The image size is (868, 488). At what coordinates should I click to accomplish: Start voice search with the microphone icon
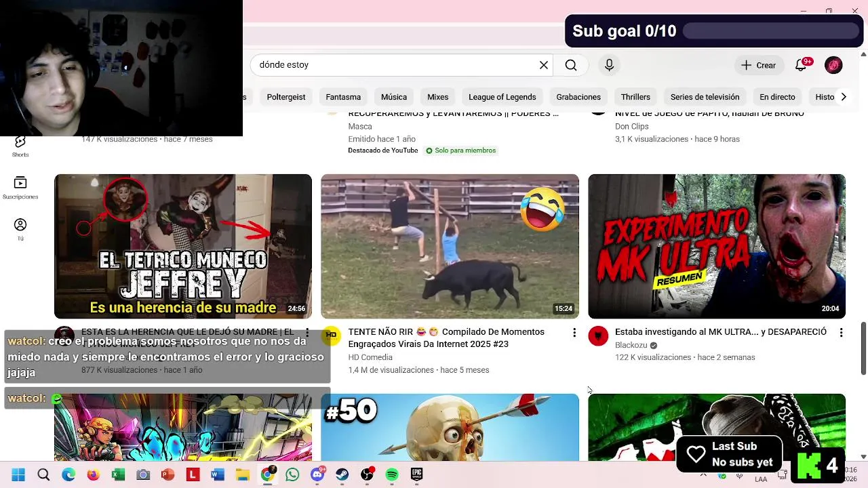pos(609,65)
